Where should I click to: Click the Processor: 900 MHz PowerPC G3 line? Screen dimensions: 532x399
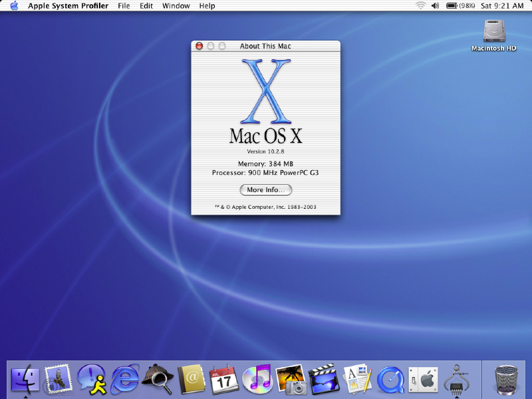[x=265, y=173]
